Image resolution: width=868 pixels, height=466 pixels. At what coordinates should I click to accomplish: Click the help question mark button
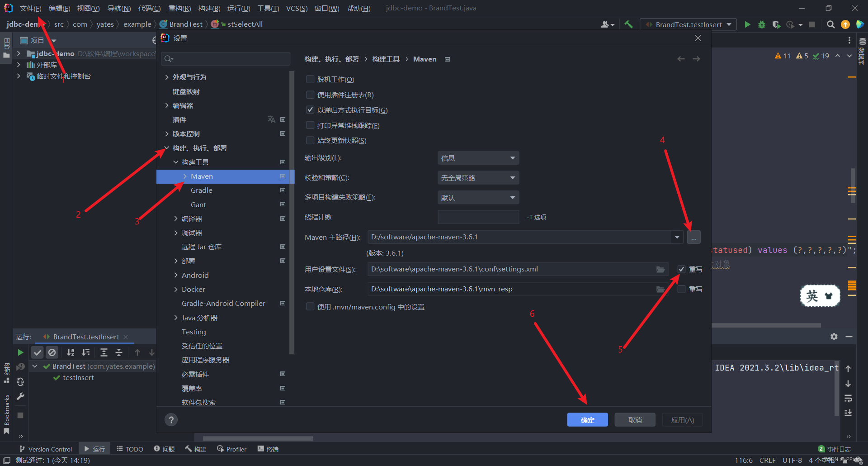coord(171,420)
